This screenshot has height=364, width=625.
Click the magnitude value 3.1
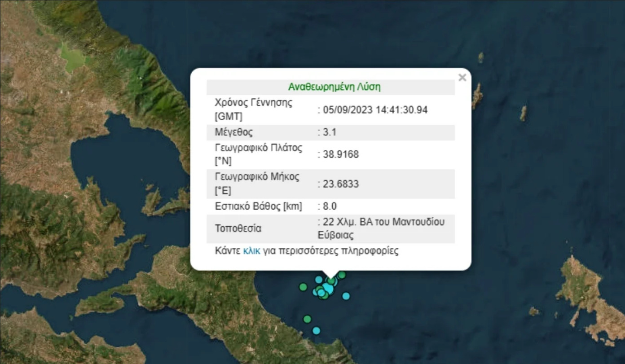click(x=329, y=132)
